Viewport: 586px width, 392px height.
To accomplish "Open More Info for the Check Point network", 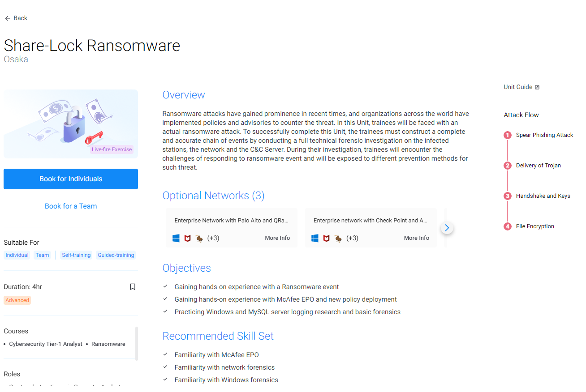I will 417,238.
